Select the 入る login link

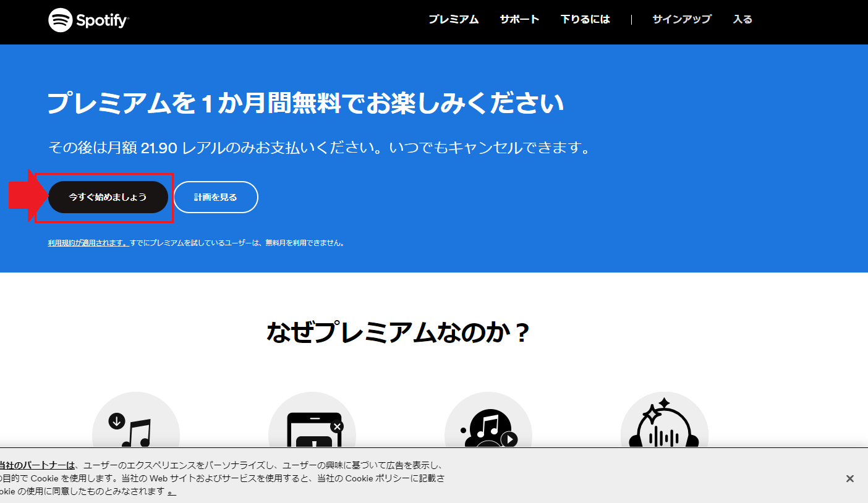coord(742,19)
